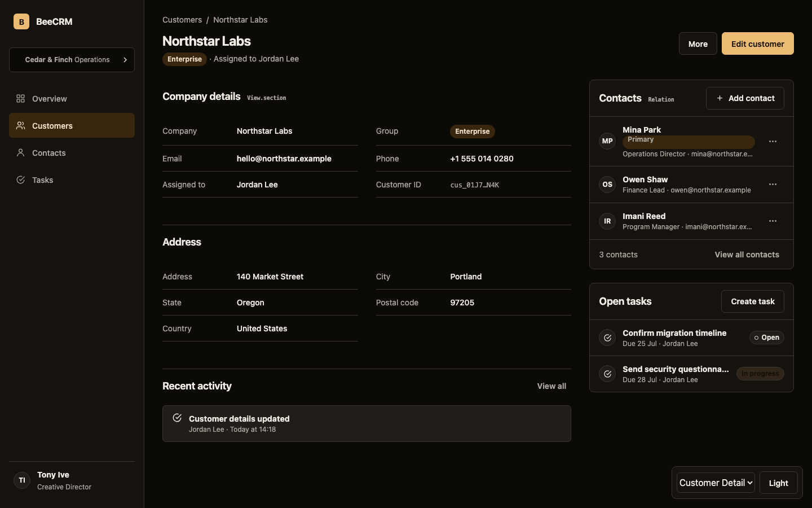
Task: Click the Enterprise badge under the page title
Action: tap(184, 59)
